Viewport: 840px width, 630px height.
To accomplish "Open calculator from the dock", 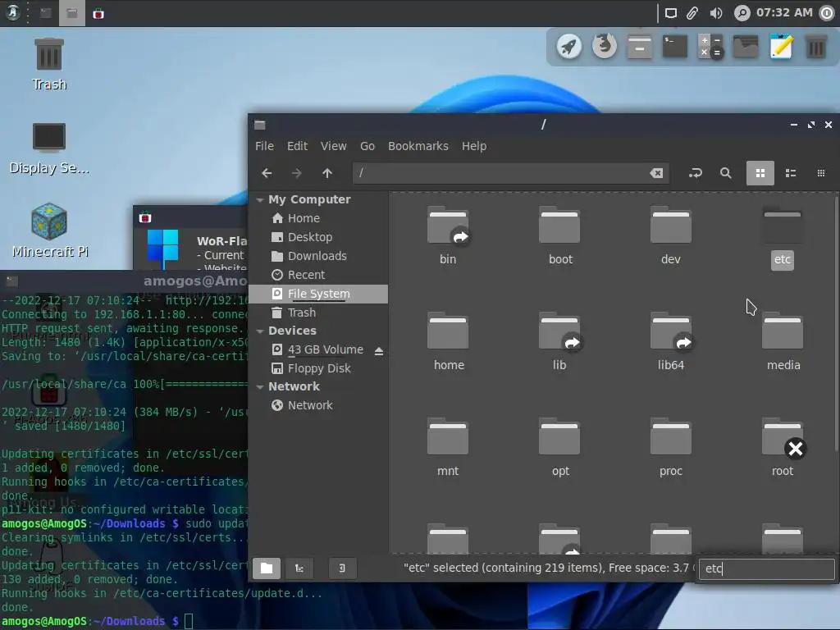I will pos(710,46).
